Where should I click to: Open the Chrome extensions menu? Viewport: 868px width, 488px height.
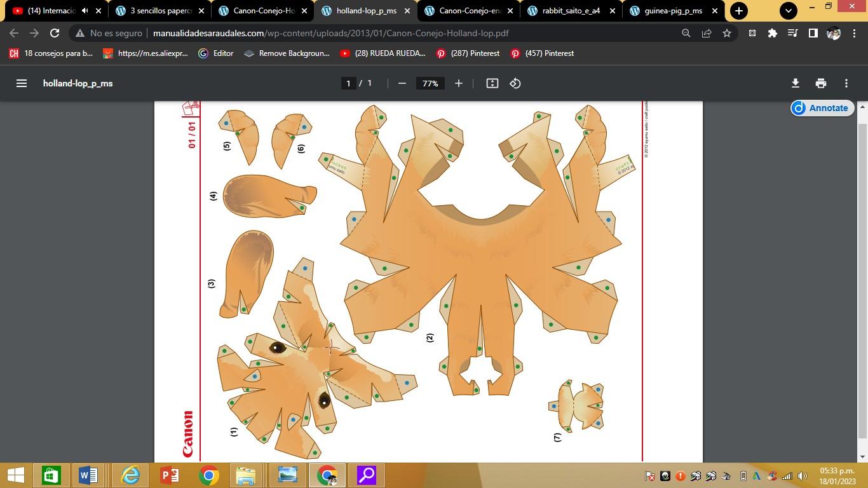pos(772,33)
